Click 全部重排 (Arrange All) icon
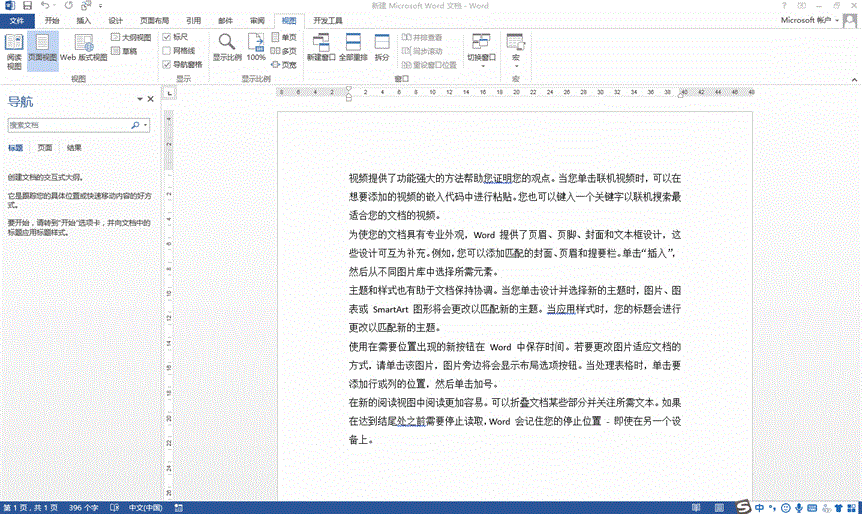The image size is (862, 514). [x=353, y=49]
